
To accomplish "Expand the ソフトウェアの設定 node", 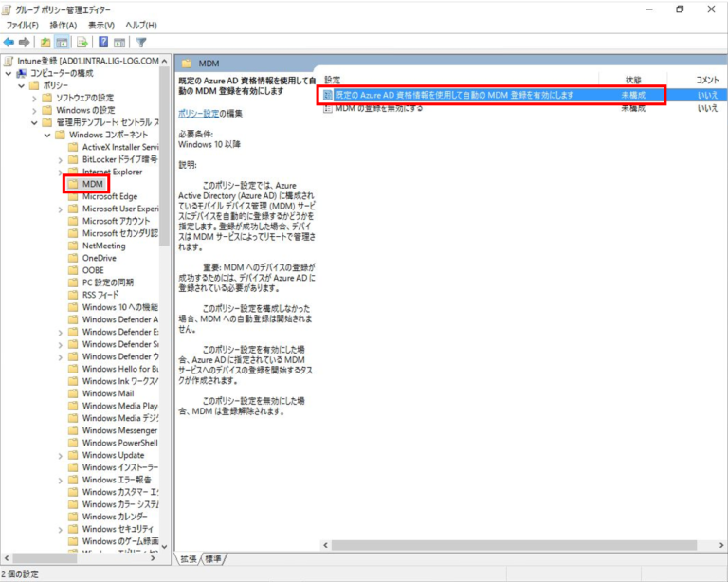I will pyautogui.click(x=34, y=98).
